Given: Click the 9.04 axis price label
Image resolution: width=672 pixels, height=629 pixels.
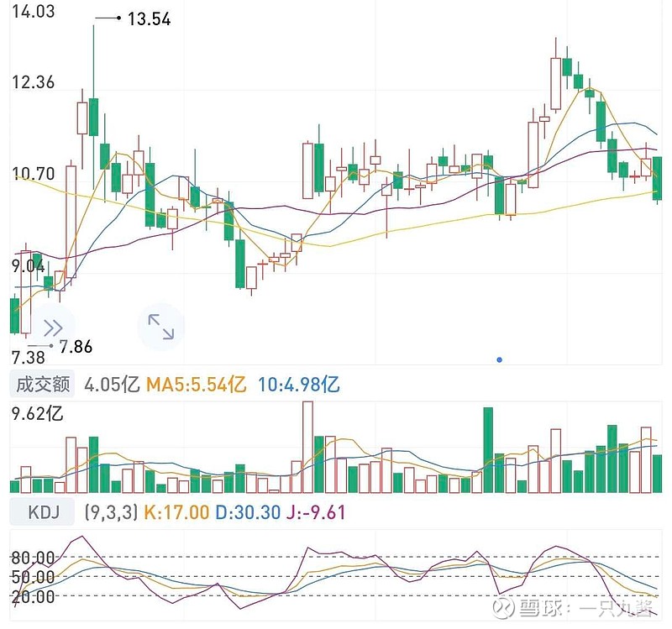Looking at the screenshot, I should click(28, 266).
